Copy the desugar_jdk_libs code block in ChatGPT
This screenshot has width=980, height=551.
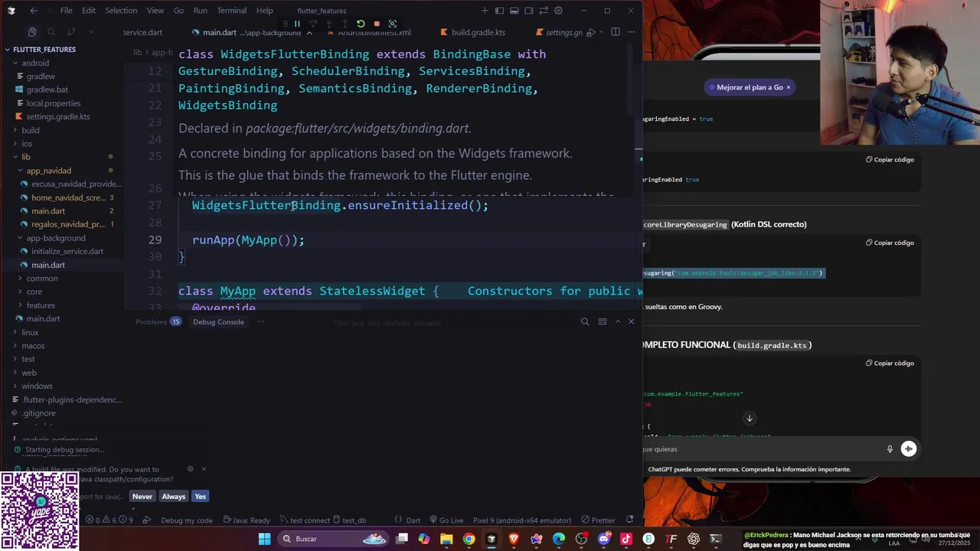(x=890, y=243)
